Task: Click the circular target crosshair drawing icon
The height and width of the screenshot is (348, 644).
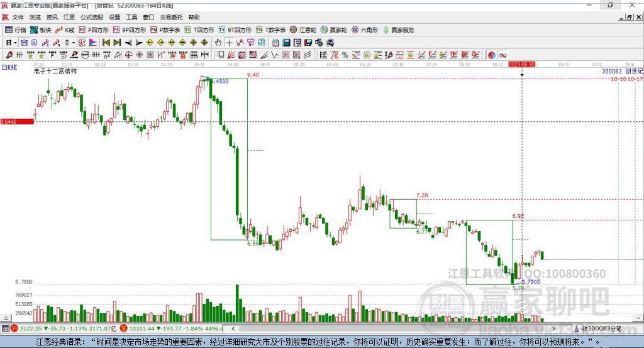Action: click(128, 55)
